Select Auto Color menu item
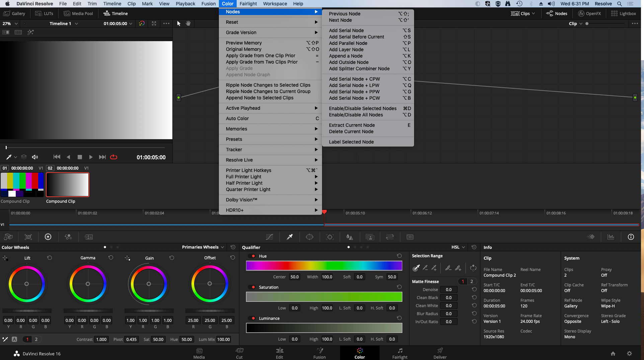Image resolution: width=644 pixels, height=360 pixels. (x=270, y=118)
